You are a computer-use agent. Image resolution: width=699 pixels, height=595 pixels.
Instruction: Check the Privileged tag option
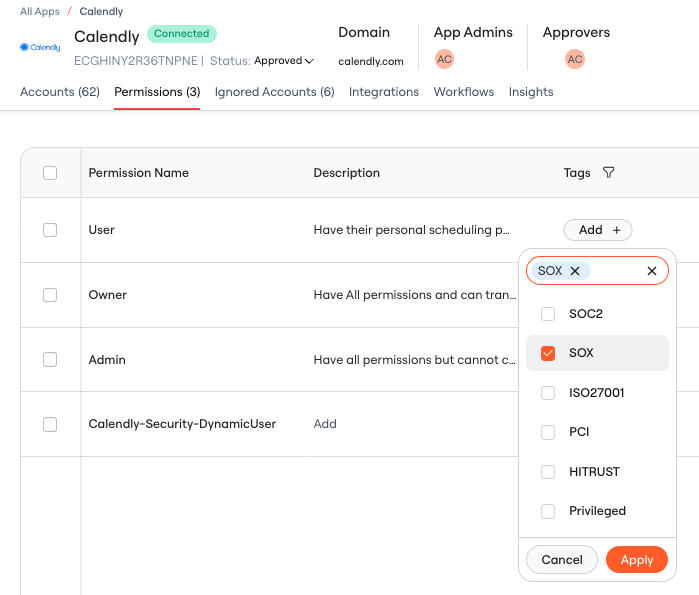click(x=548, y=511)
